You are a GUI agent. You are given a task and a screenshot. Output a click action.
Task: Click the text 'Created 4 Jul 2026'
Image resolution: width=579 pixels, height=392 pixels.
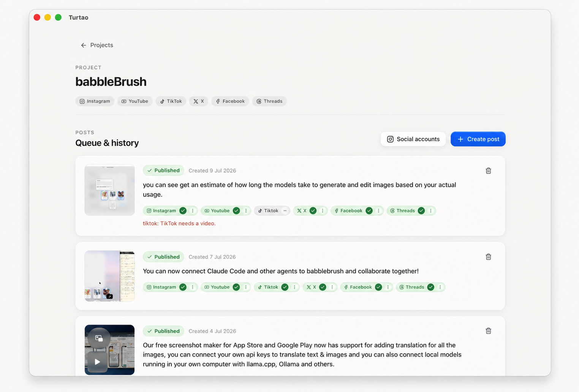[x=212, y=331]
